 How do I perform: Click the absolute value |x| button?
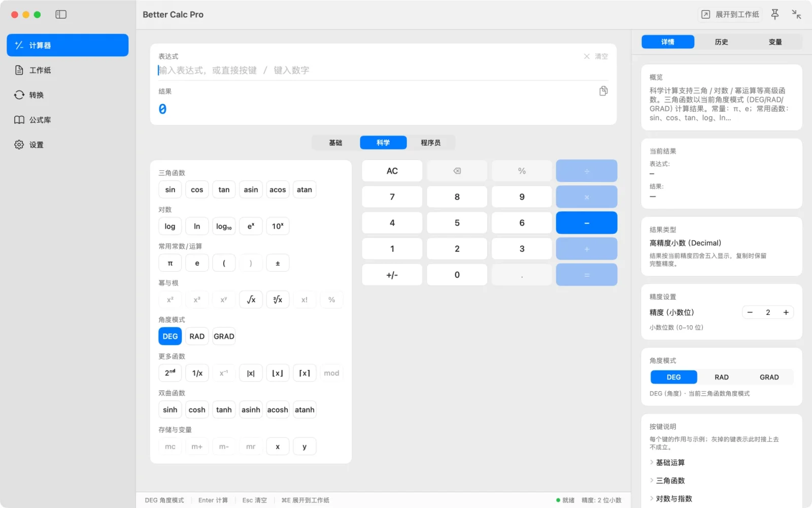tap(251, 373)
